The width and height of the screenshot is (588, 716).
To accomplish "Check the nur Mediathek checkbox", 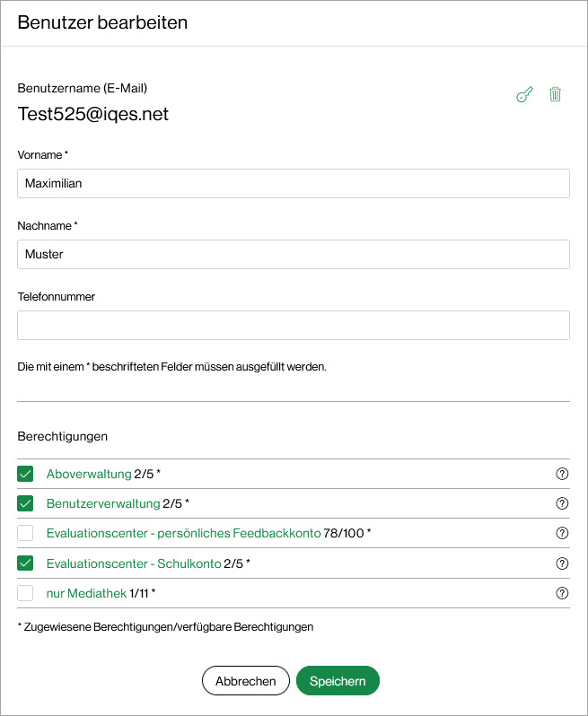I will tap(25, 593).
